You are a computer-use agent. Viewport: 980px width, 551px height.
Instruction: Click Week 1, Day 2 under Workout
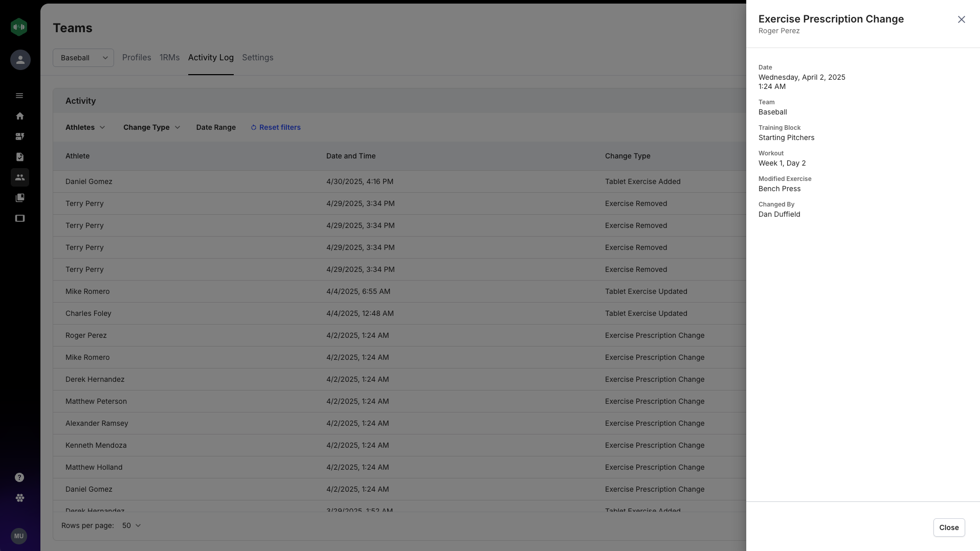pos(782,163)
